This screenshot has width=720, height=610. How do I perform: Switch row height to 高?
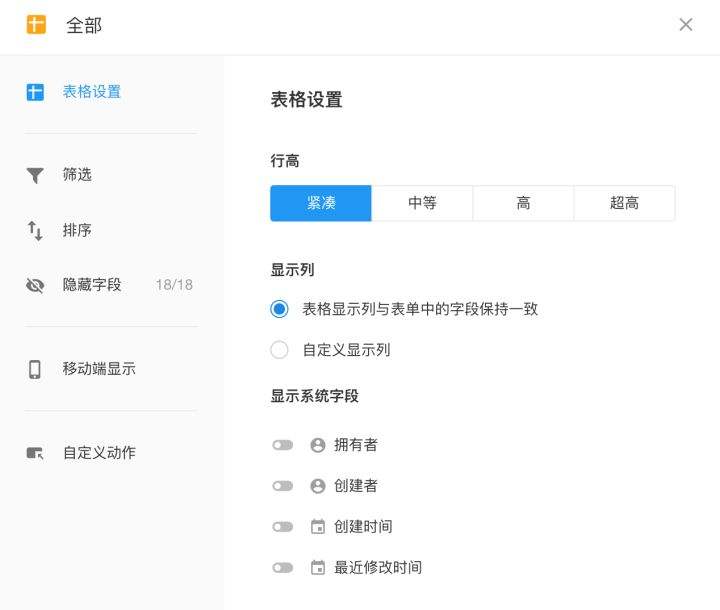point(523,203)
